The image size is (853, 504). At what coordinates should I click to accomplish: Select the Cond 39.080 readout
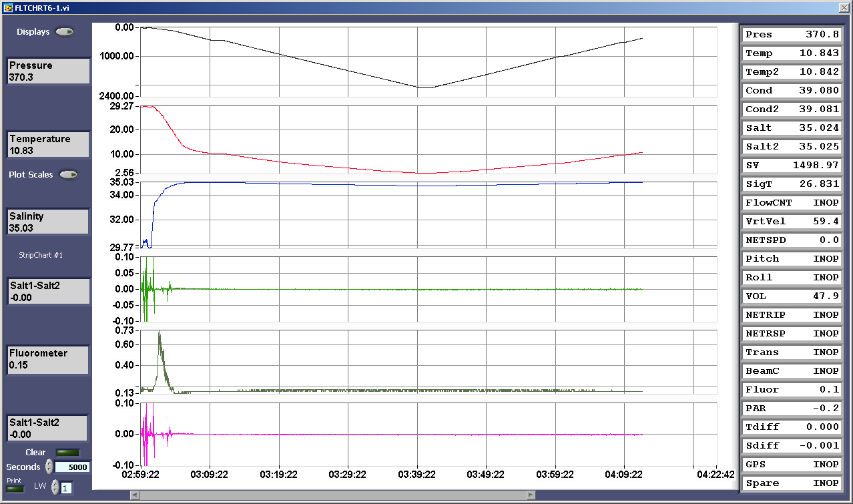pyautogui.click(x=792, y=91)
